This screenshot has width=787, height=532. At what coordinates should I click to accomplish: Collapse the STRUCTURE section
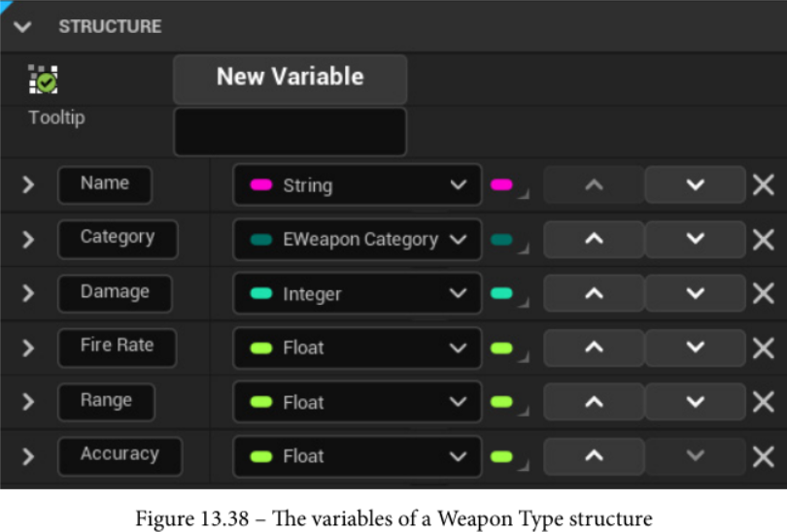coord(22,26)
